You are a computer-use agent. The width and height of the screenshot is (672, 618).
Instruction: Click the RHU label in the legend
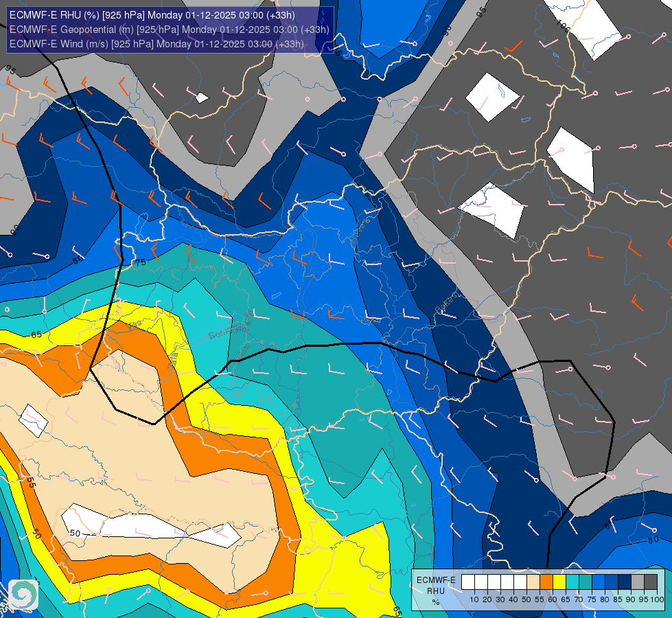coord(436,591)
